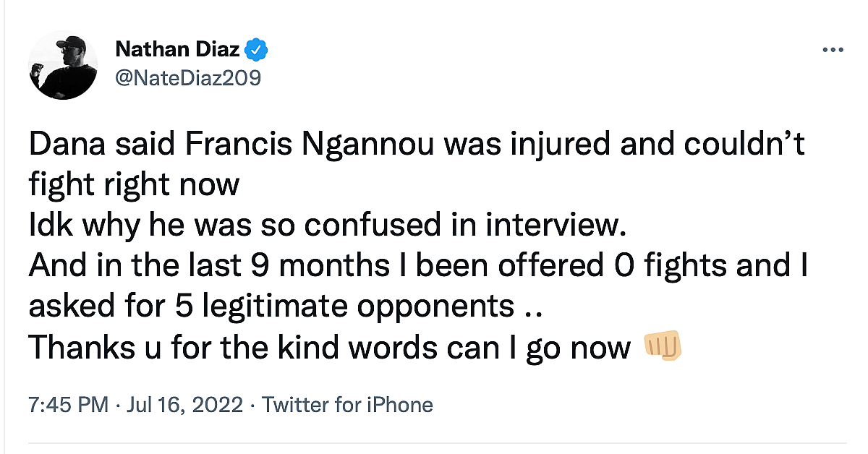
Task: Open Nathan Diaz's profile picture
Action: pyautogui.click(x=64, y=65)
